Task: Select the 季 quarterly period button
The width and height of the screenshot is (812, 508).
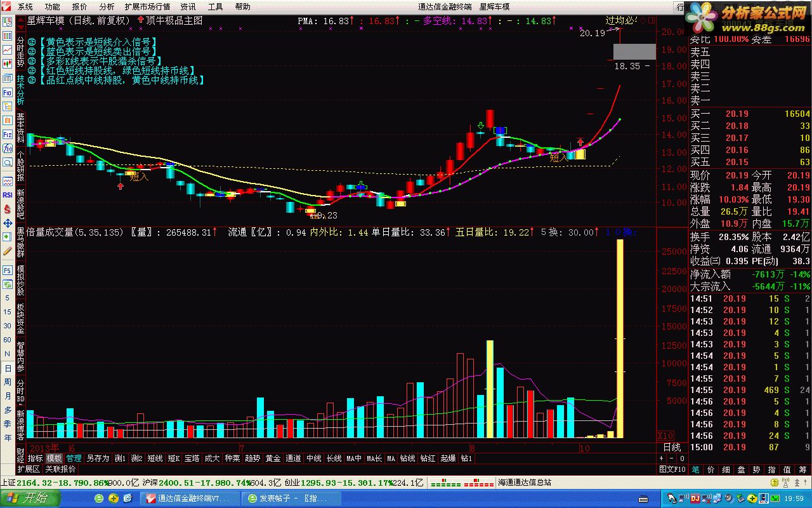Action: tap(7, 424)
